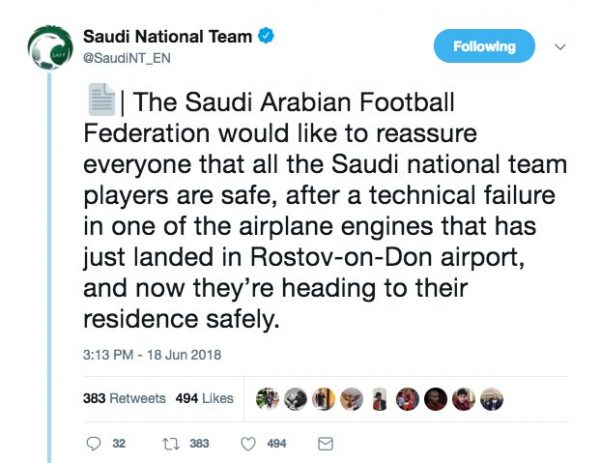Open the first liker avatar in the row
Screen dimensions: 600x463
(266, 398)
